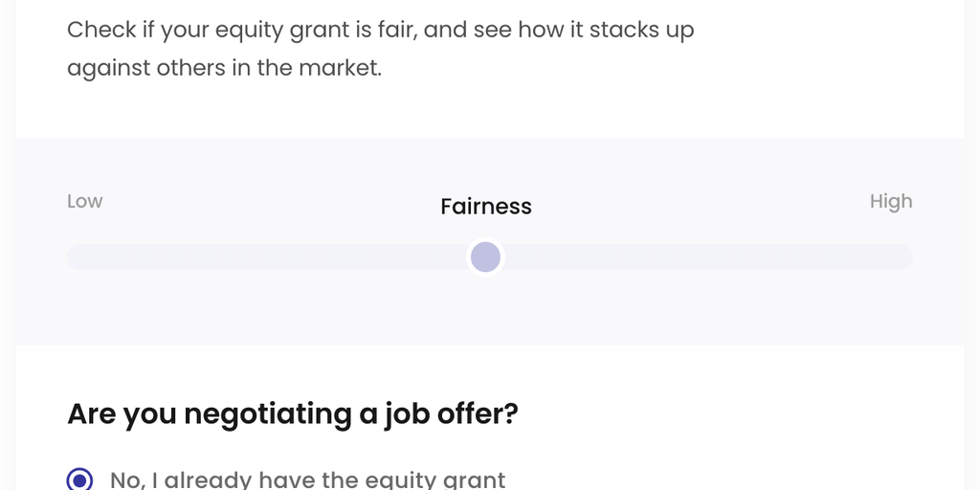Click the "High" label above the slider

click(890, 201)
